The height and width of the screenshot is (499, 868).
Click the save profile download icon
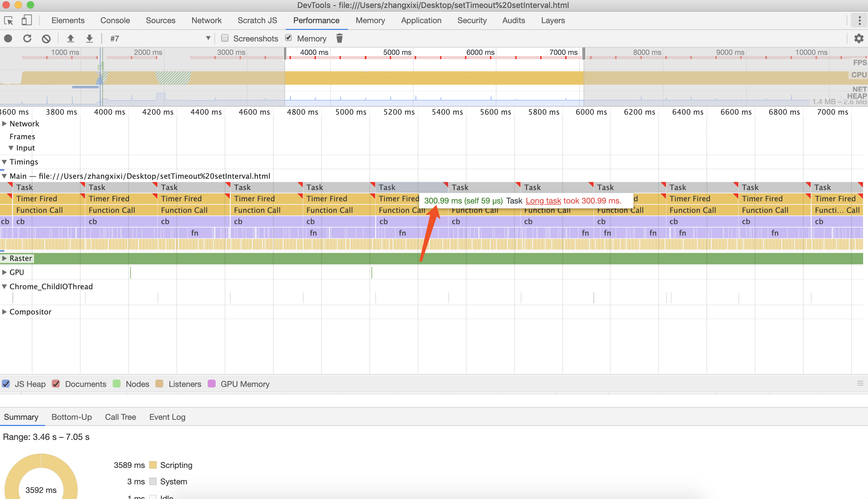(x=90, y=38)
